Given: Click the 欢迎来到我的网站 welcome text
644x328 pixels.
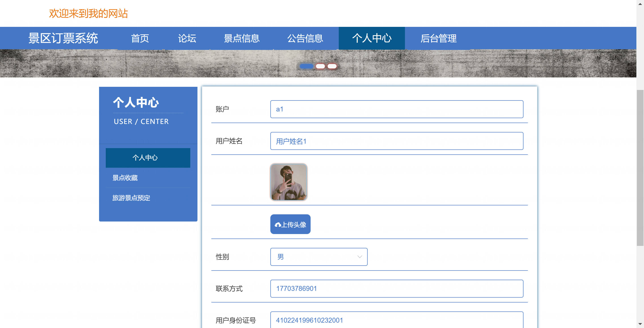Looking at the screenshot, I should pyautogui.click(x=88, y=13).
